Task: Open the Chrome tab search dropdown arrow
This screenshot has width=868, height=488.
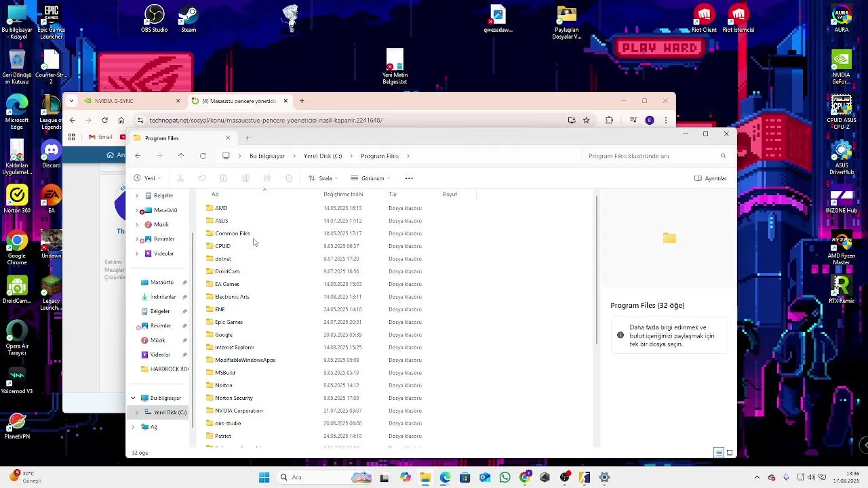Action: (71, 101)
